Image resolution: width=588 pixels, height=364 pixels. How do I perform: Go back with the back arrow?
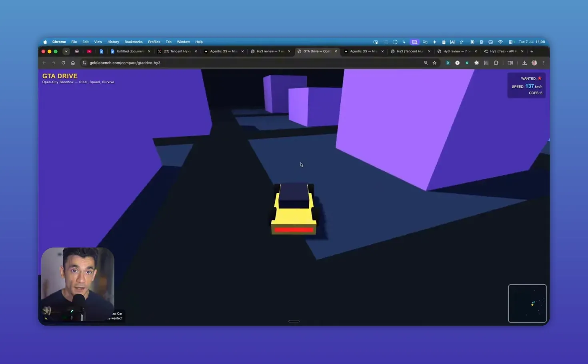[x=44, y=63]
